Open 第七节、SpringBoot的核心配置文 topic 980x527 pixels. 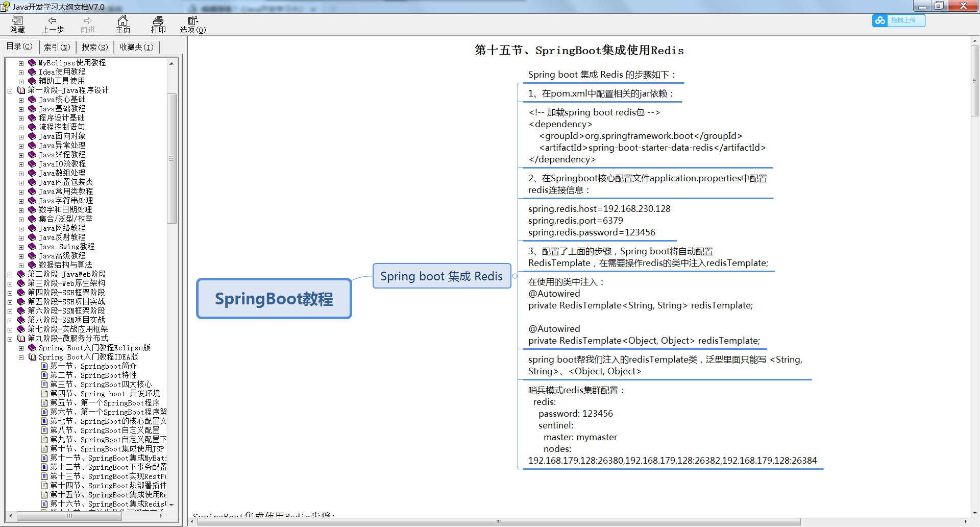[x=108, y=421]
